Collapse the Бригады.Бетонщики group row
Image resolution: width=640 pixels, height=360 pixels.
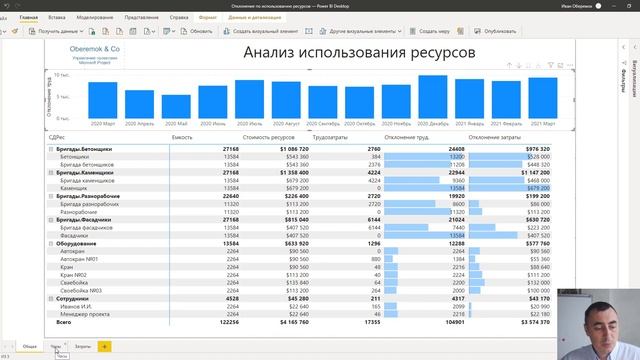pos(51,149)
